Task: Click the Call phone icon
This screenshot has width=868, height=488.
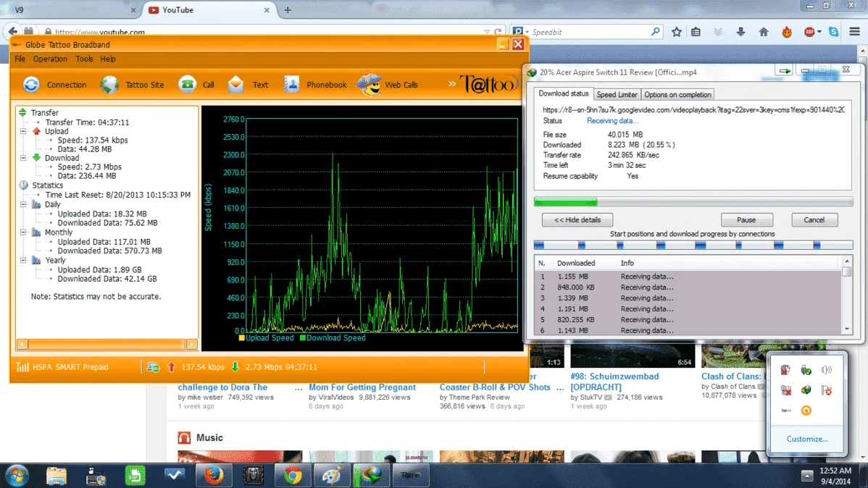Action: [188, 84]
